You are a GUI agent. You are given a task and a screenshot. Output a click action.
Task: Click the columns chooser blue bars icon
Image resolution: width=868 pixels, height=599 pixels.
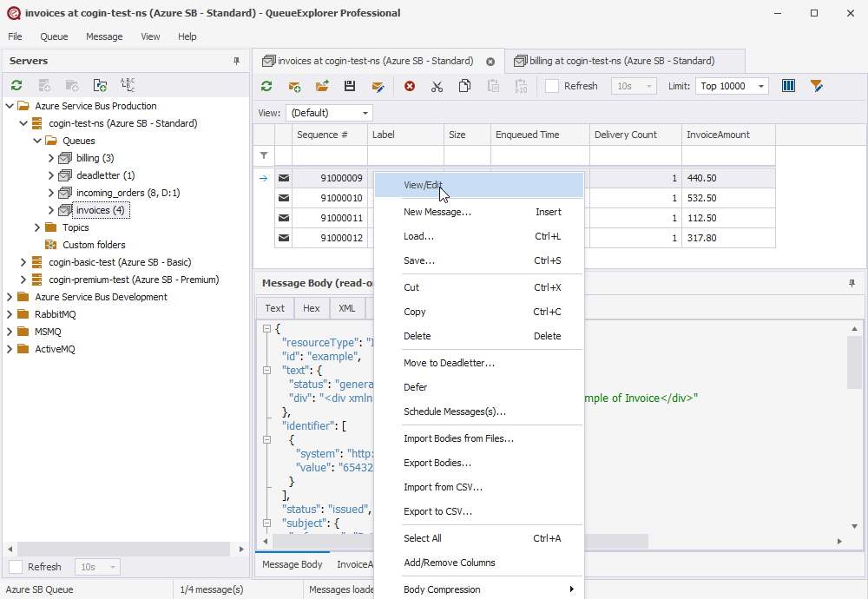(x=788, y=86)
